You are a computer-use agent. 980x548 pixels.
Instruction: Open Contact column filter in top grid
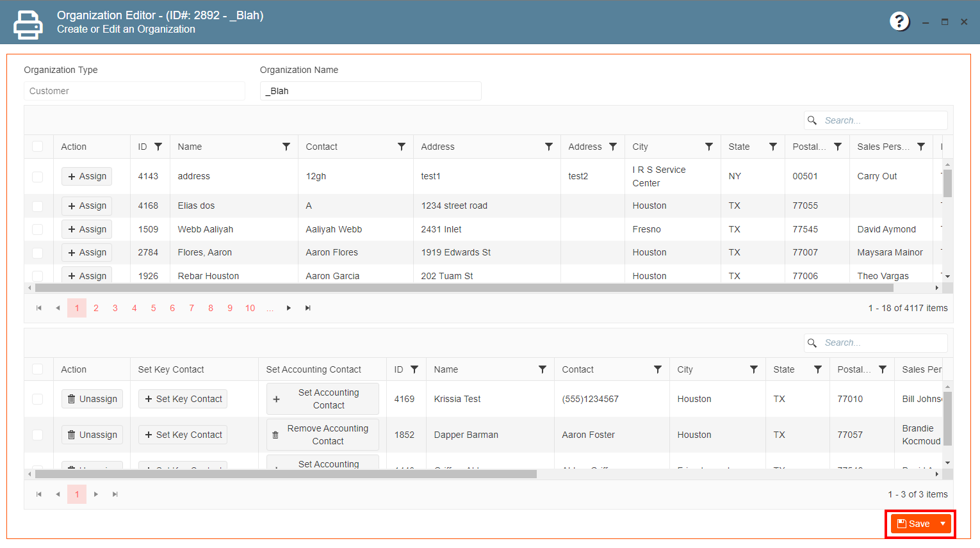click(402, 147)
